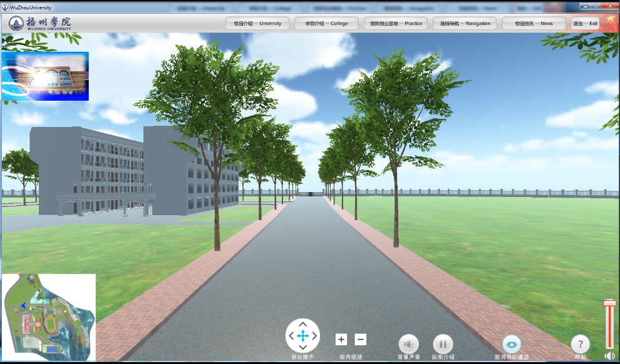Image resolution: width=620 pixels, height=364 pixels.
Task: Toggle the background sound button
Action: click(409, 344)
